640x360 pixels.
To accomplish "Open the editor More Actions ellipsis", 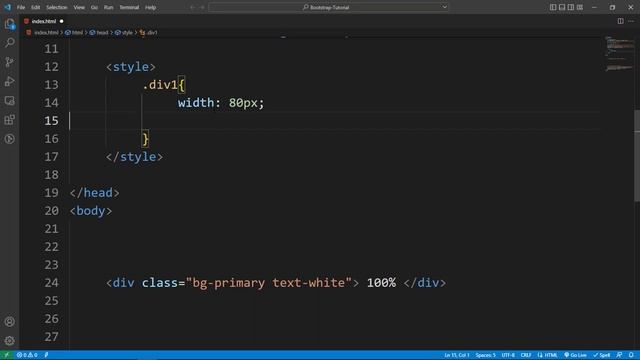I will click(631, 21).
